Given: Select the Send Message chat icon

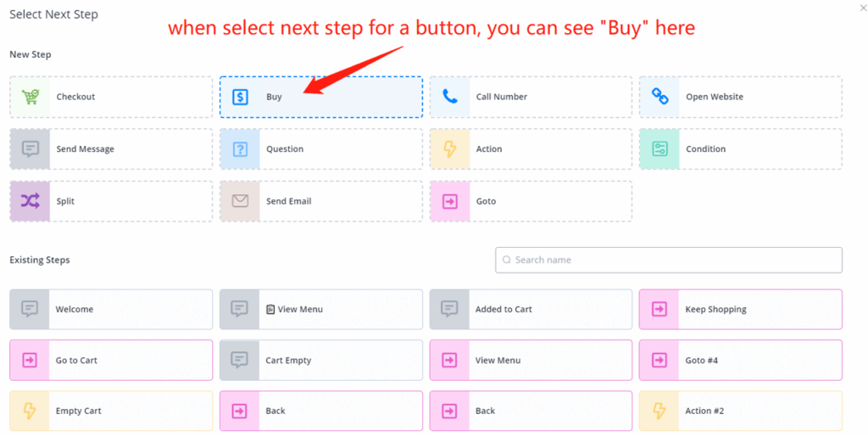Looking at the screenshot, I should (31, 149).
